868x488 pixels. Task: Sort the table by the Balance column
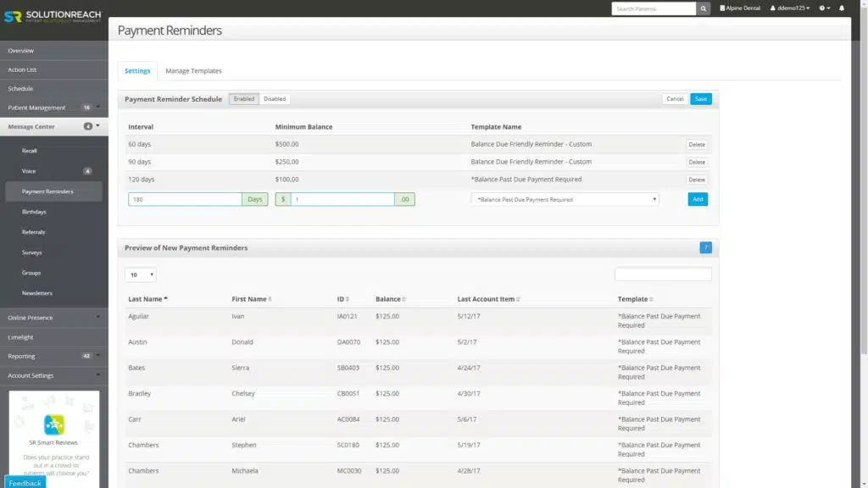pyautogui.click(x=387, y=298)
